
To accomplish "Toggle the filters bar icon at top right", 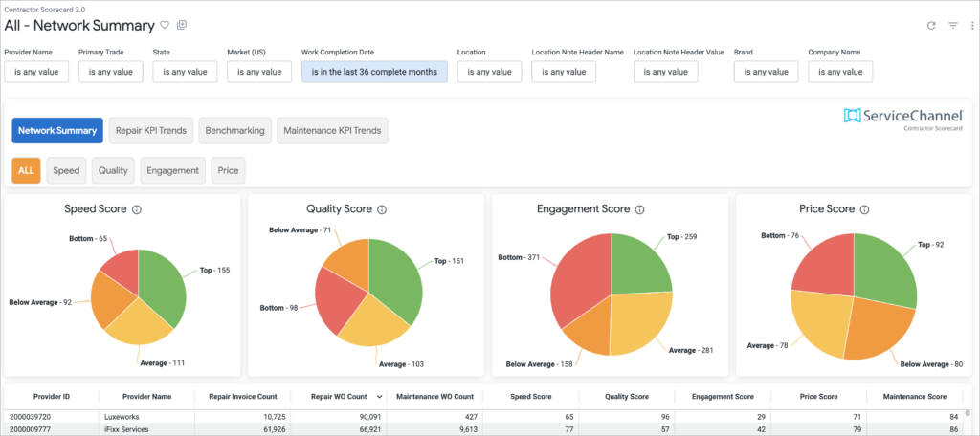I will point(953,26).
